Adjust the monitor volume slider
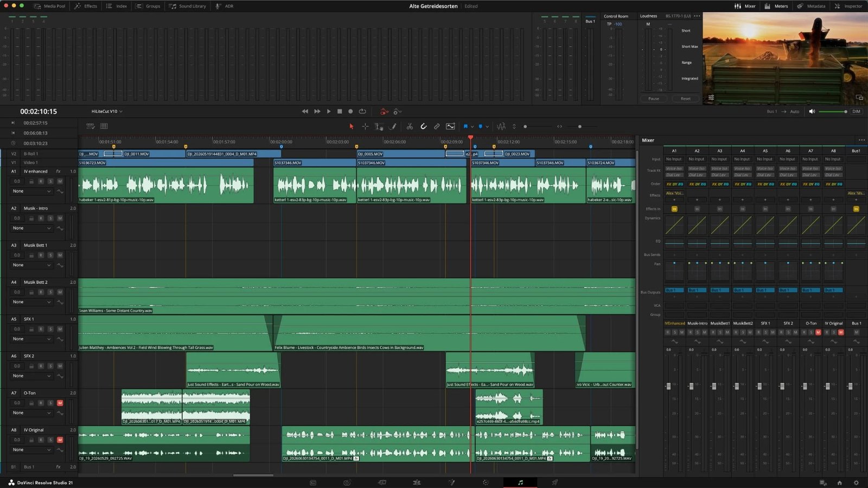Image resolution: width=868 pixels, height=488 pixels. tap(833, 111)
